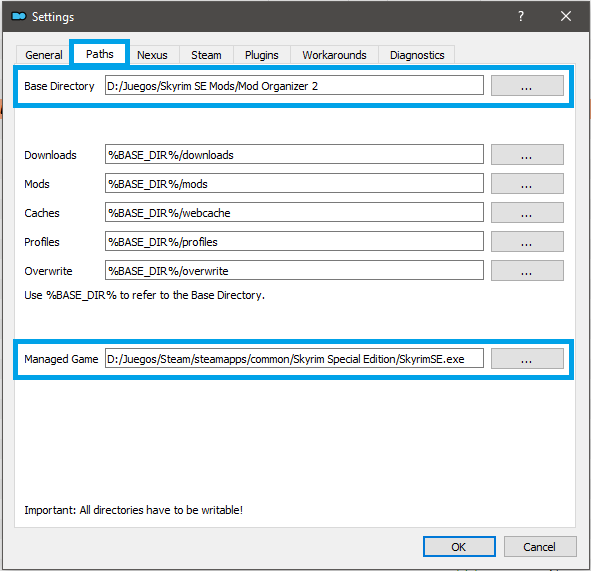This screenshot has height=571, width=591.
Task: Click the Caches label
Action: pos(42,213)
